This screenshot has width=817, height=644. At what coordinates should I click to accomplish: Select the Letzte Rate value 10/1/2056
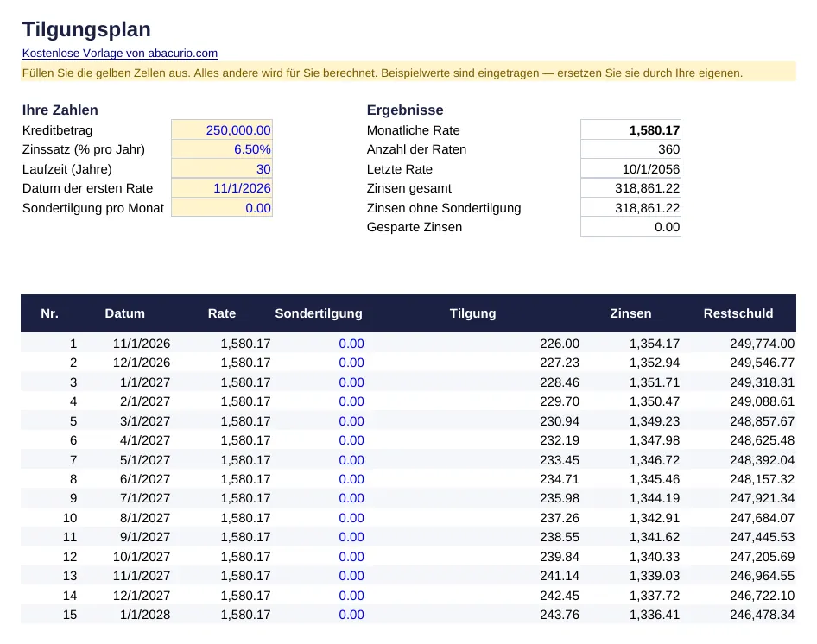631,169
